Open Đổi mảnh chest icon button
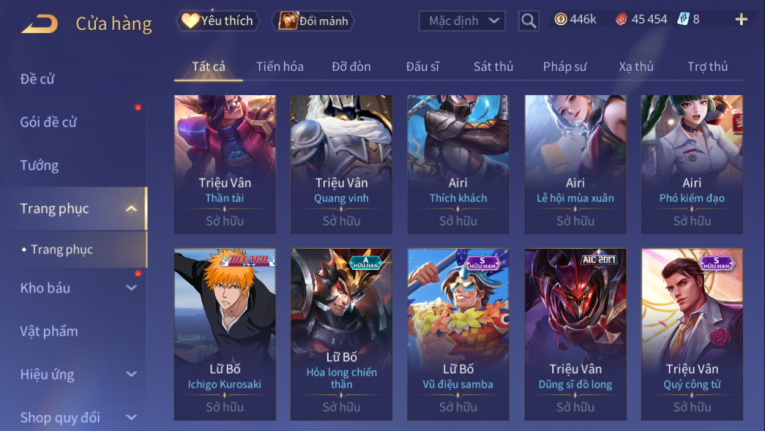 pyautogui.click(x=313, y=21)
